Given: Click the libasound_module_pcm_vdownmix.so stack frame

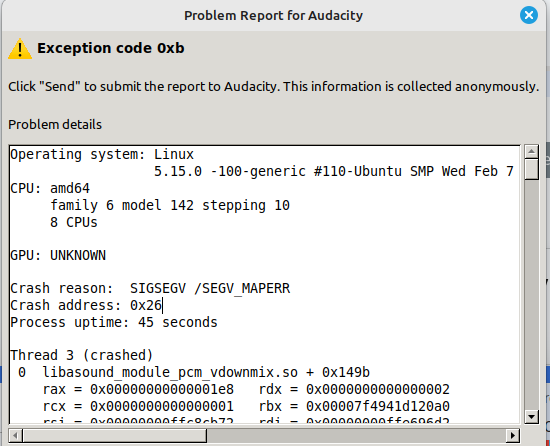Looking at the screenshot, I should pyautogui.click(x=206, y=372).
